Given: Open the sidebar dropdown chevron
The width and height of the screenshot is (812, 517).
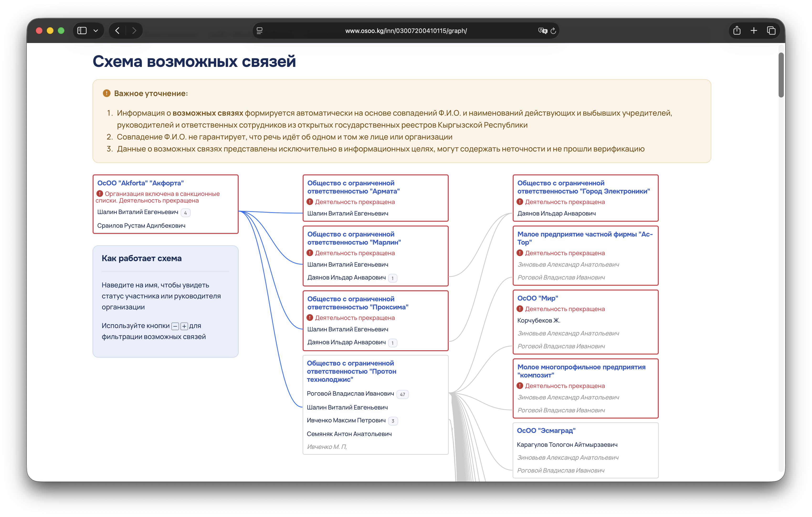Looking at the screenshot, I should (x=96, y=31).
